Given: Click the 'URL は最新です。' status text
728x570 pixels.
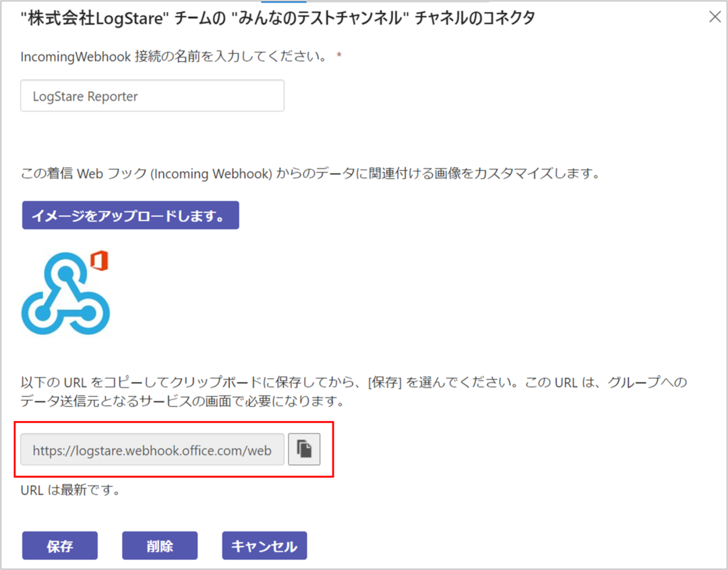Looking at the screenshot, I should (x=71, y=490).
